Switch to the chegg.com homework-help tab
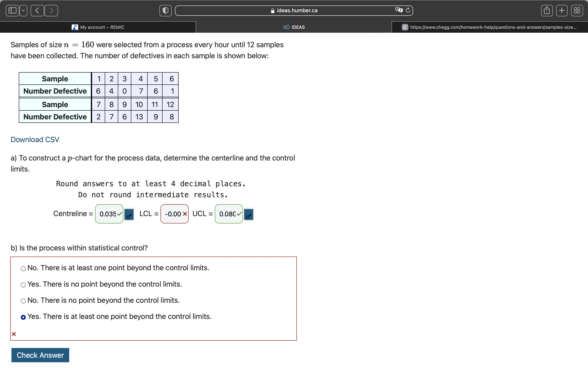This screenshot has height=368, width=588. 490,27
